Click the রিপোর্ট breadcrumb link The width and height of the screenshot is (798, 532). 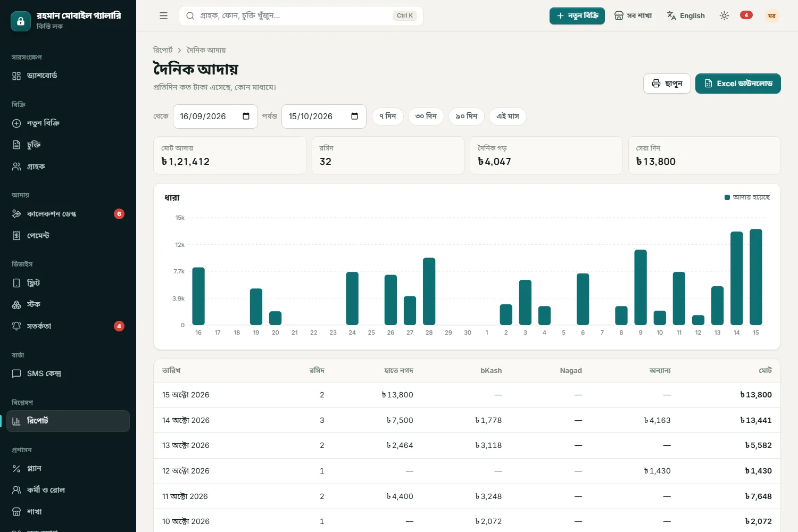tap(163, 50)
